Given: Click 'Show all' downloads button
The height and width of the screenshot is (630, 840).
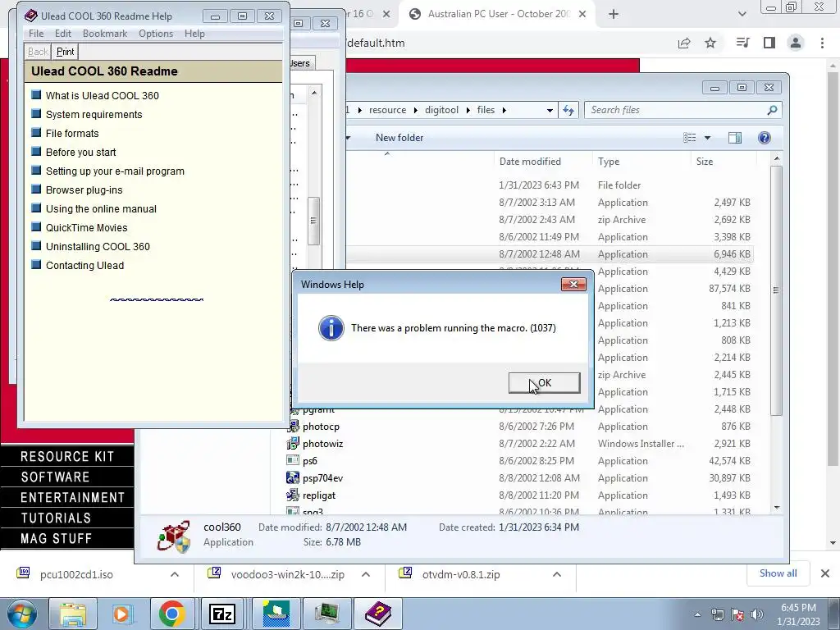Looking at the screenshot, I should click(x=778, y=573).
